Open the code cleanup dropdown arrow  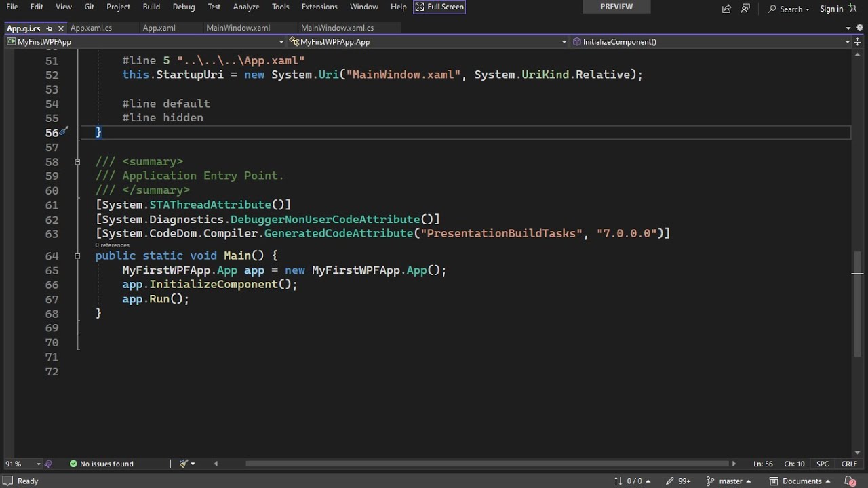193,464
